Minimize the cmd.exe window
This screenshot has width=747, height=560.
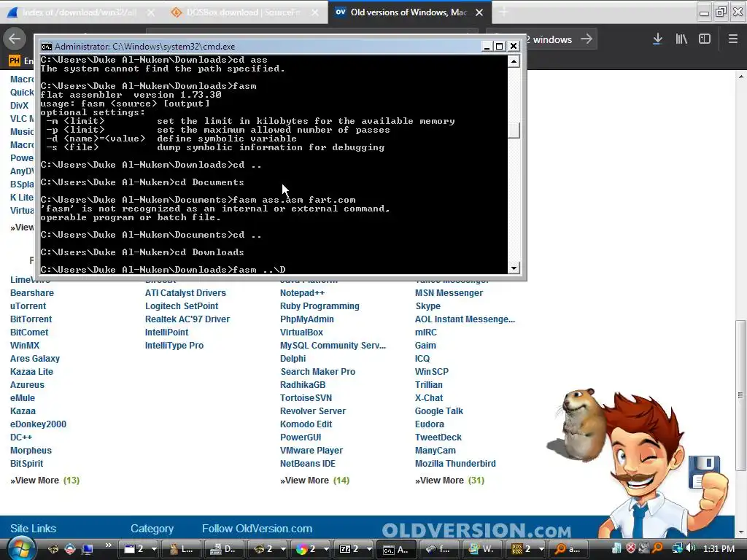tap(487, 46)
